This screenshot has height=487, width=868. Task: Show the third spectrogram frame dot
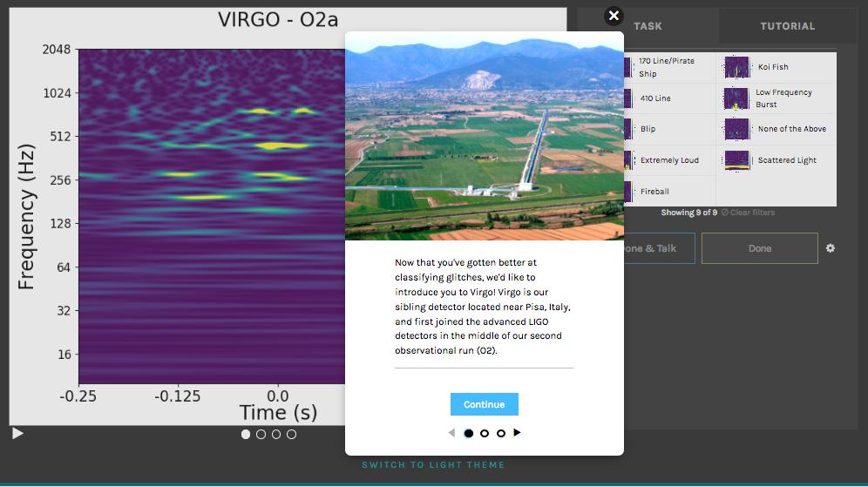point(276,435)
